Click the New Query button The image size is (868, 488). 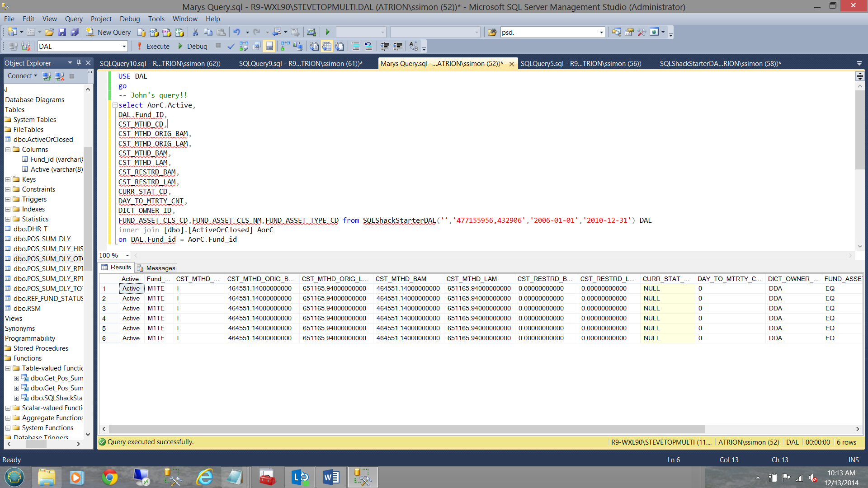tap(108, 32)
